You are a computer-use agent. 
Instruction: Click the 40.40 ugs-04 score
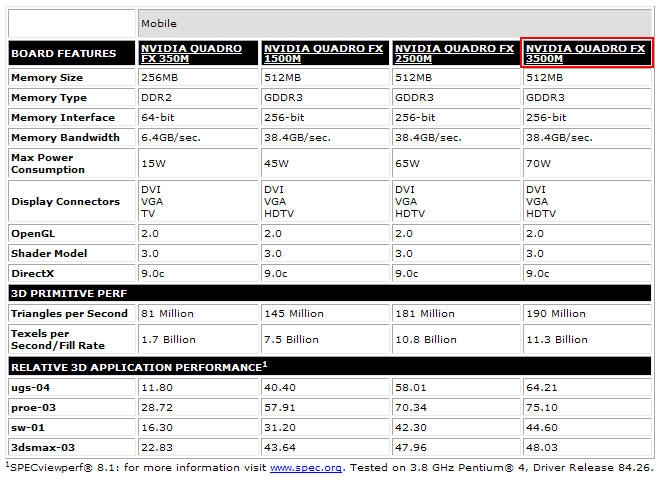[x=279, y=388]
